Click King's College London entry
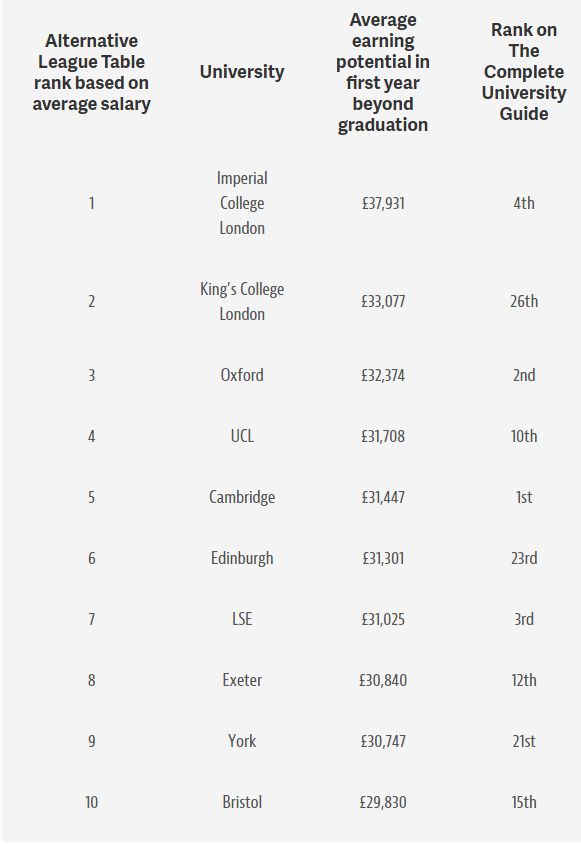581x844 pixels. tap(242, 301)
